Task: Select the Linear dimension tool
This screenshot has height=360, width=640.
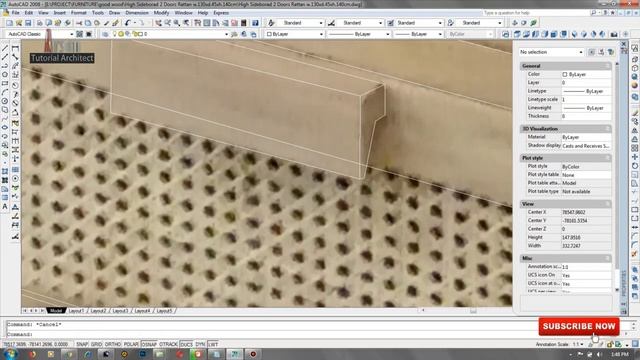Action: pyautogui.click(x=16, y=48)
